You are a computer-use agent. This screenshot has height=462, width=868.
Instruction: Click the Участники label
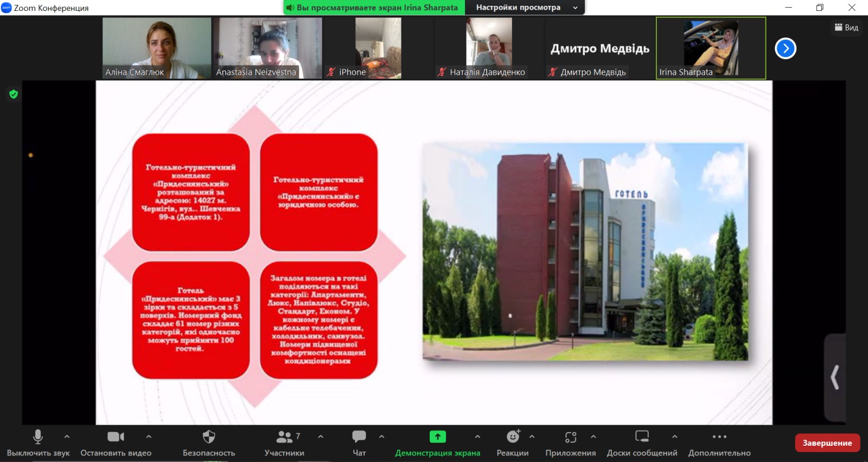(x=284, y=453)
